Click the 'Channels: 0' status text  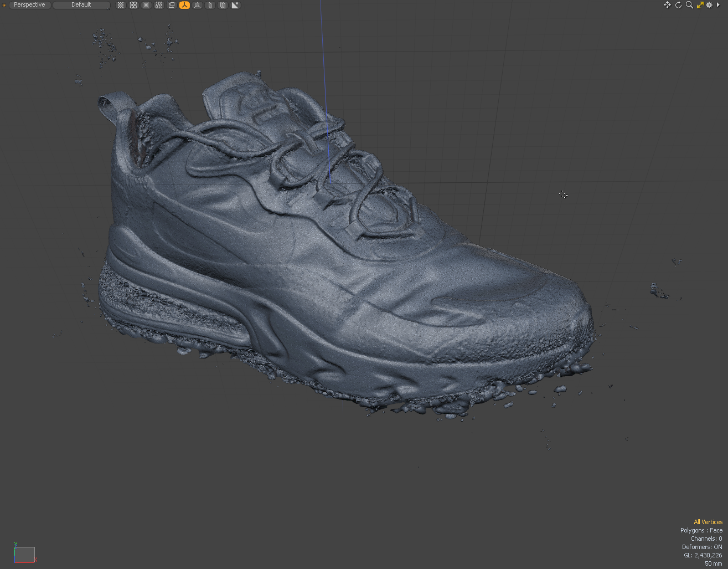click(706, 539)
